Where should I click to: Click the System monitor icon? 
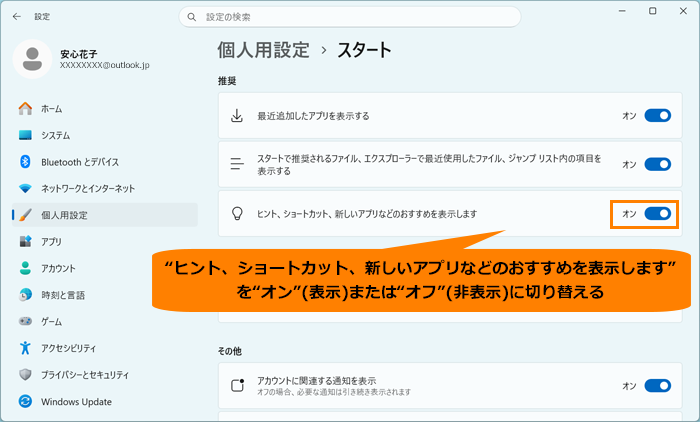pos(25,135)
